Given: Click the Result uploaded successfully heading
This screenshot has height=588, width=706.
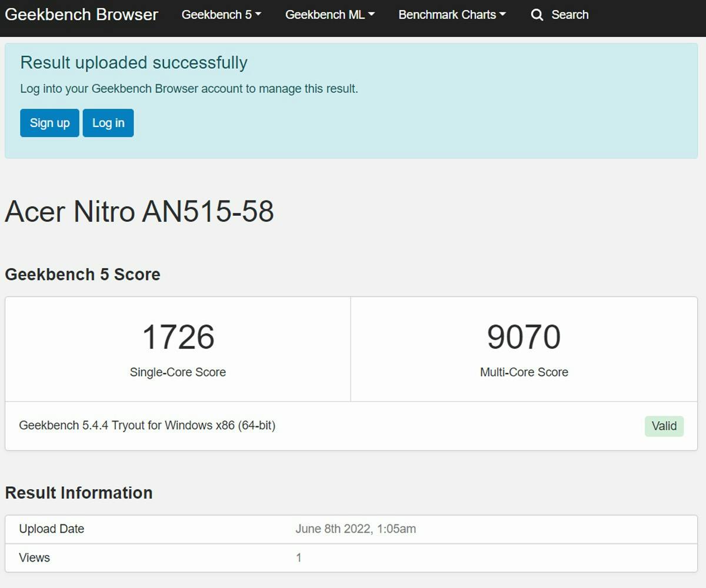Looking at the screenshot, I should 134,62.
